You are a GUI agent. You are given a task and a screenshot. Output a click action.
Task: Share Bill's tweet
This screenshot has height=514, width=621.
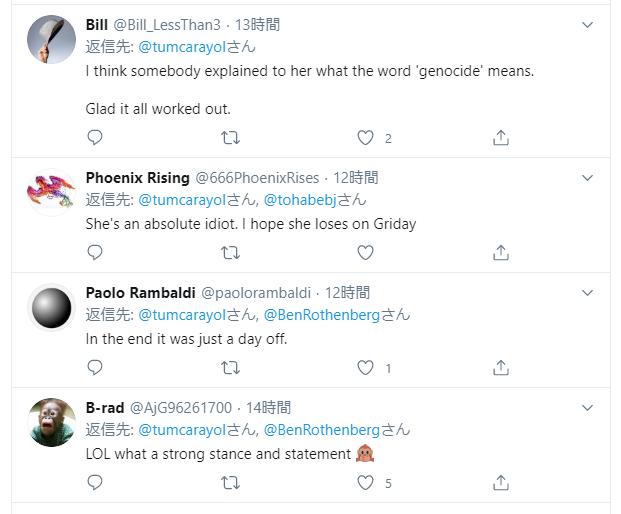click(501, 139)
